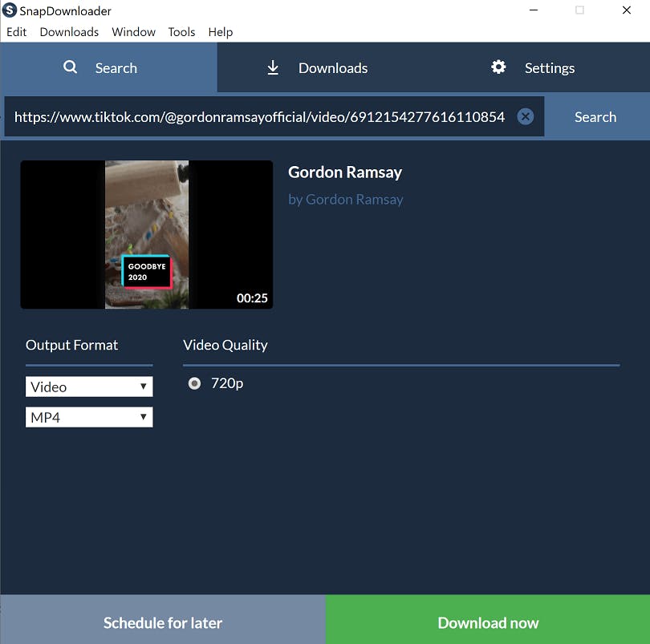
Task: Select the 720p quality radio button
Action: [x=194, y=383]
